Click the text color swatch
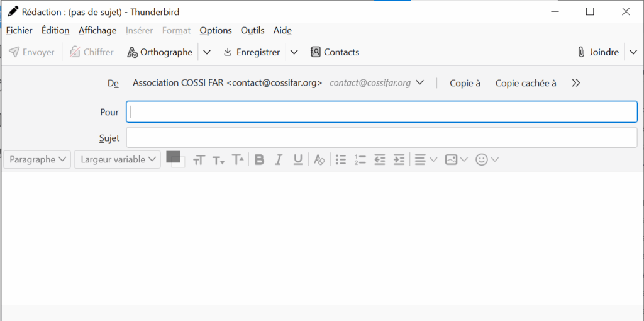644x321 pixels. [173, 157]
